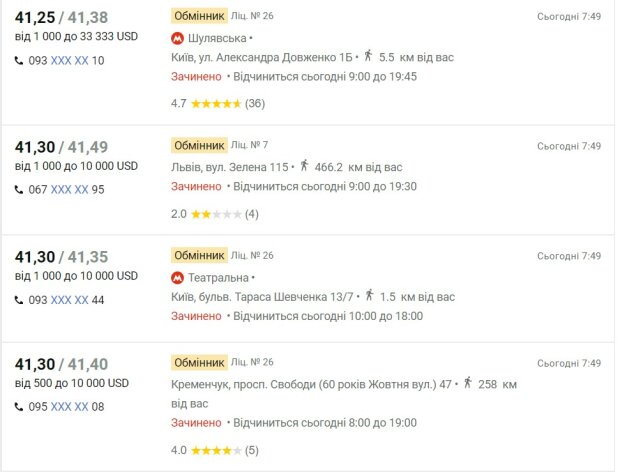
Task: Click the Обмінник badge for the Кременчук listing
Action: pos(199,362)
